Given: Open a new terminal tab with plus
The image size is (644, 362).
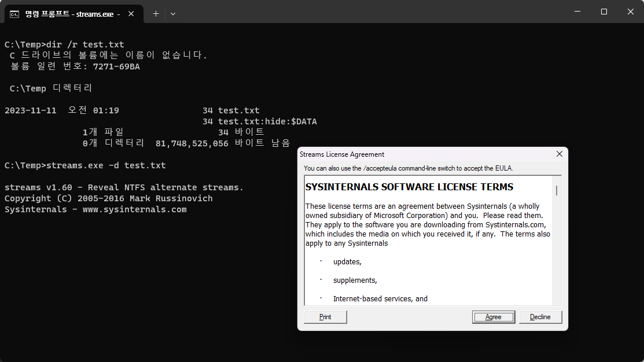Looking at the screenshot, I should 156,13.
